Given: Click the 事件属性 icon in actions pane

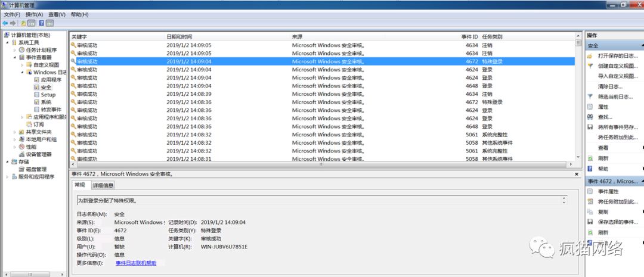Looking at the screenshot, I should click(x=590, y=191).
